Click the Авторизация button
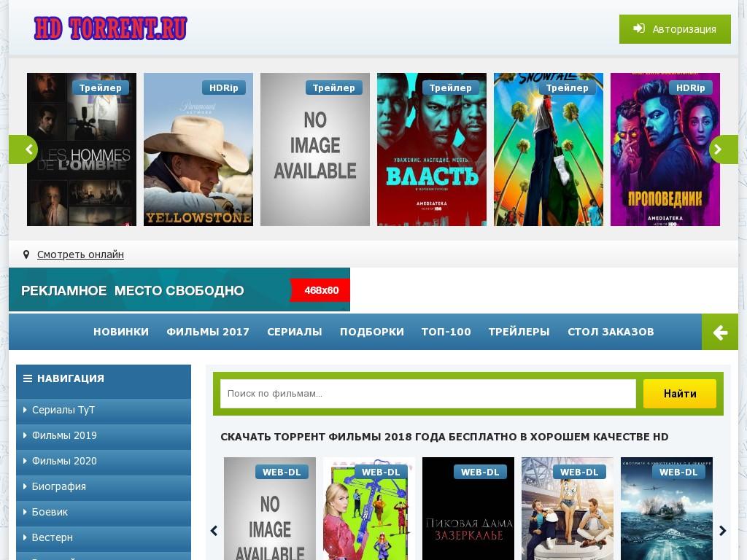The height and width of the screenshot is (560, 747). tap(675, 29)
